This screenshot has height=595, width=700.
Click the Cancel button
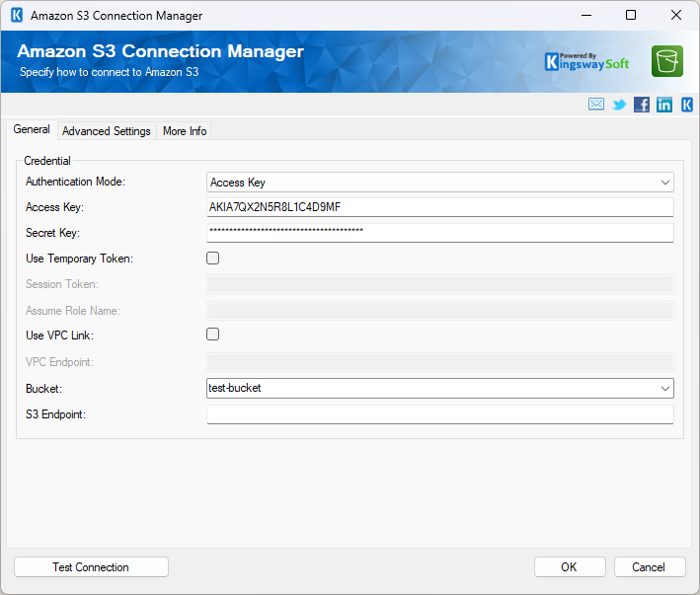(650, 567)
